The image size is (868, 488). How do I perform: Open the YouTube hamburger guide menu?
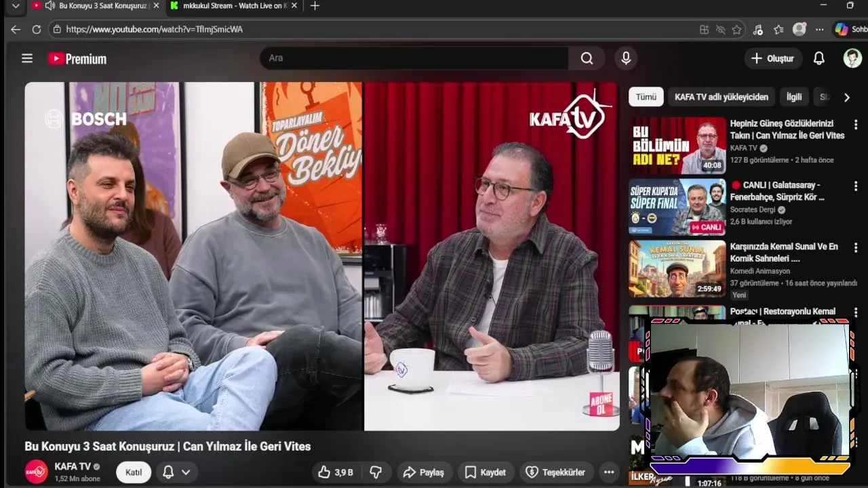click(27, 58)
